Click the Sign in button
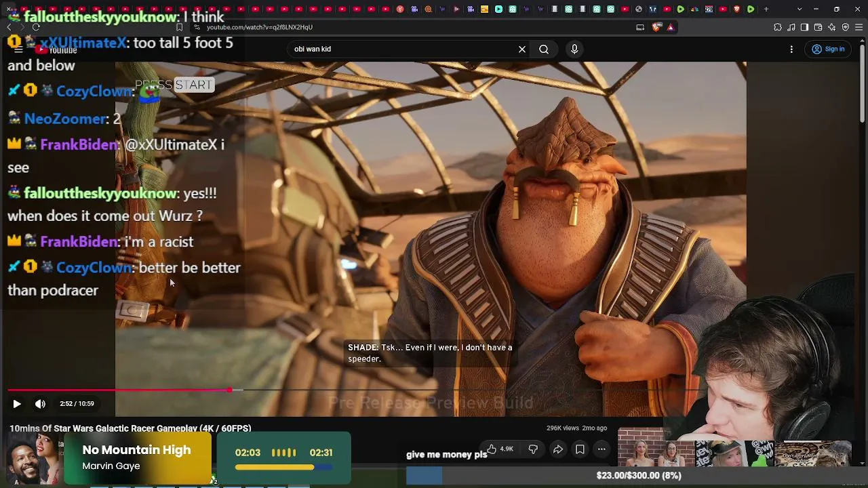The height and width of the screenshot is (488, 868). tap(829, 49)
